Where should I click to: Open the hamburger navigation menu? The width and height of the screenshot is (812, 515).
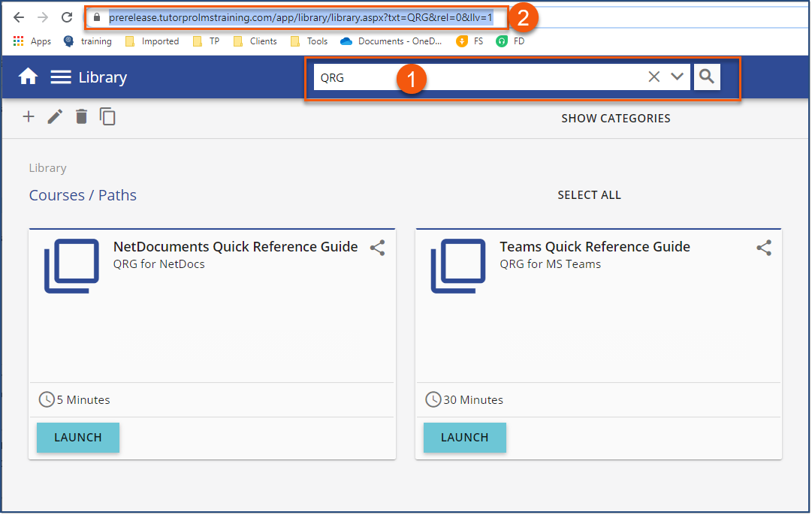61,77
